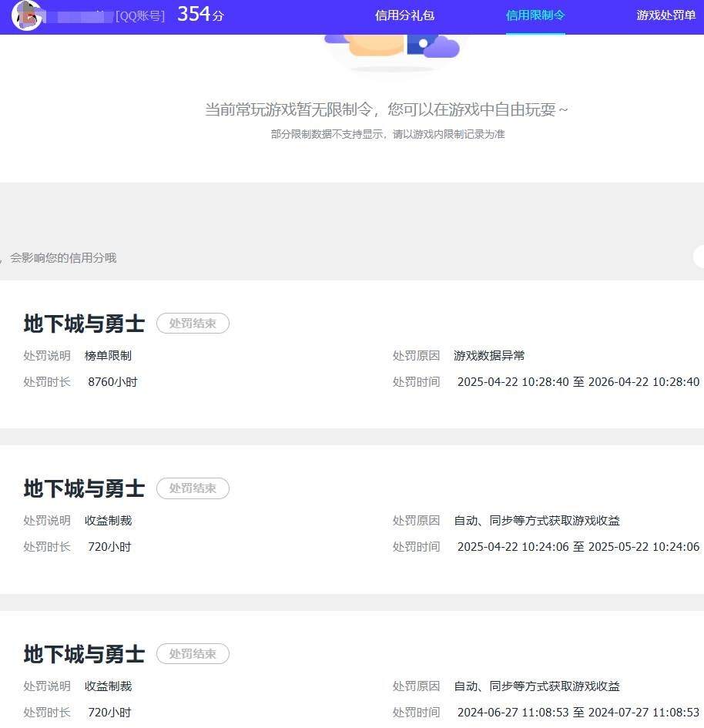Screen dimensions: 704x728
Task: Click 720小时 in the 2025-05-22 record
Action: (109, 547)
